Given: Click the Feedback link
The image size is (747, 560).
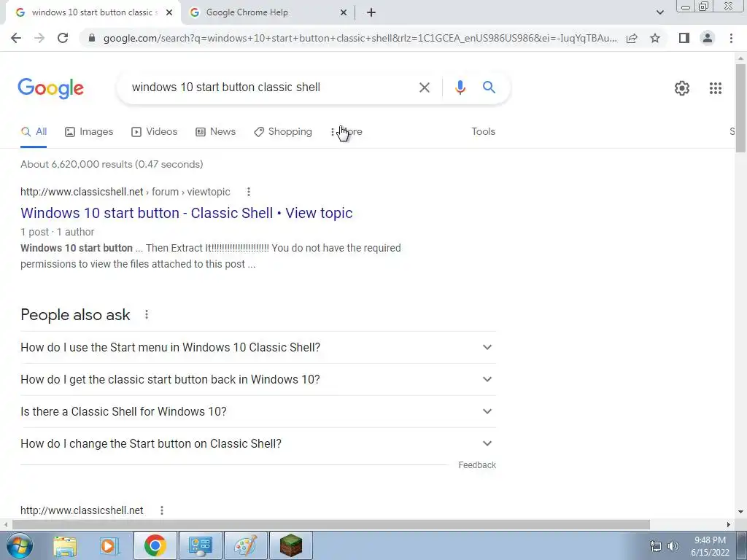Looking at the screenshot, I should coord(477,465).
